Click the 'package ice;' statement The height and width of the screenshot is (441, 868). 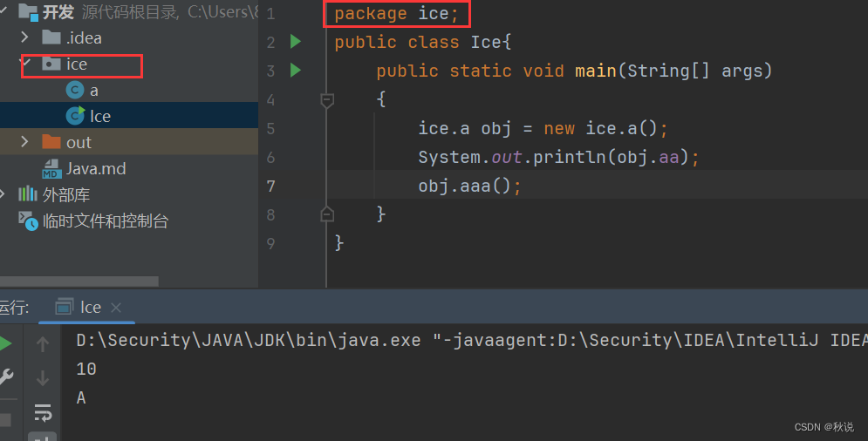(x=396, y=13)
